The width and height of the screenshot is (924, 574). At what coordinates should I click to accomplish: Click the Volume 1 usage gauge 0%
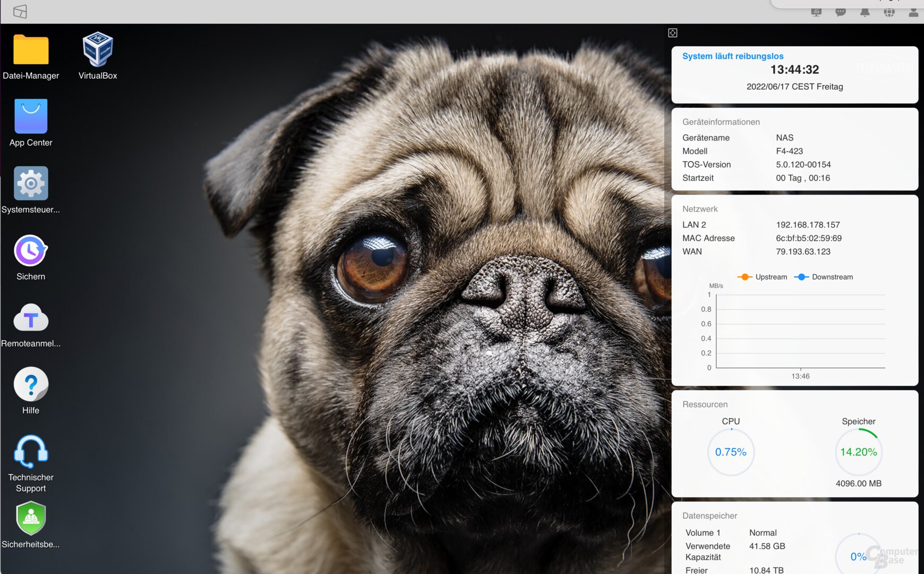point(859,553)
